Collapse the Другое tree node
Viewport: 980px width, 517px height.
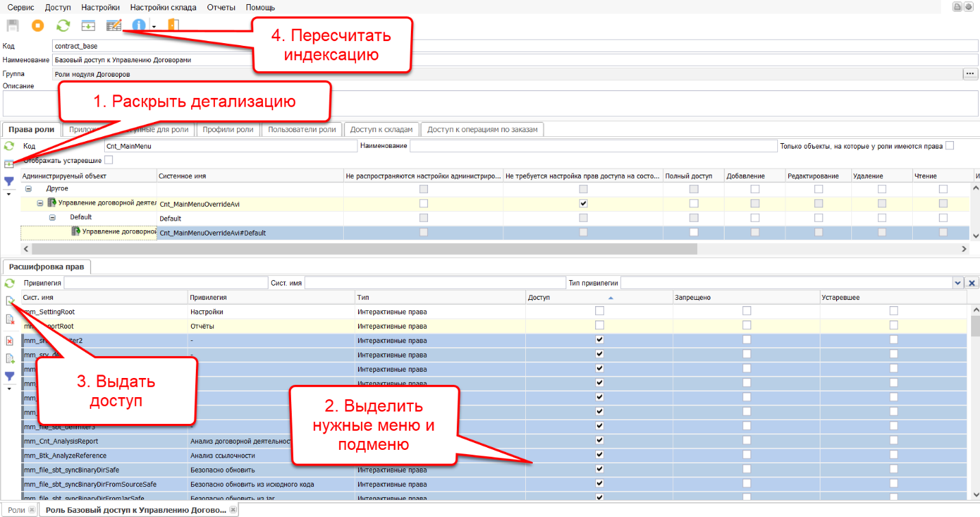(x=29, y=188)
